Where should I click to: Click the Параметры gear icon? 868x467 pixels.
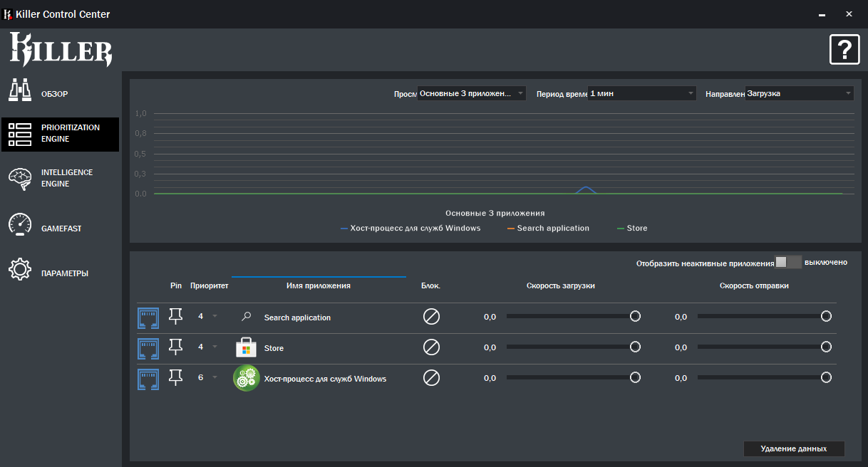click(x=20, y=269)
